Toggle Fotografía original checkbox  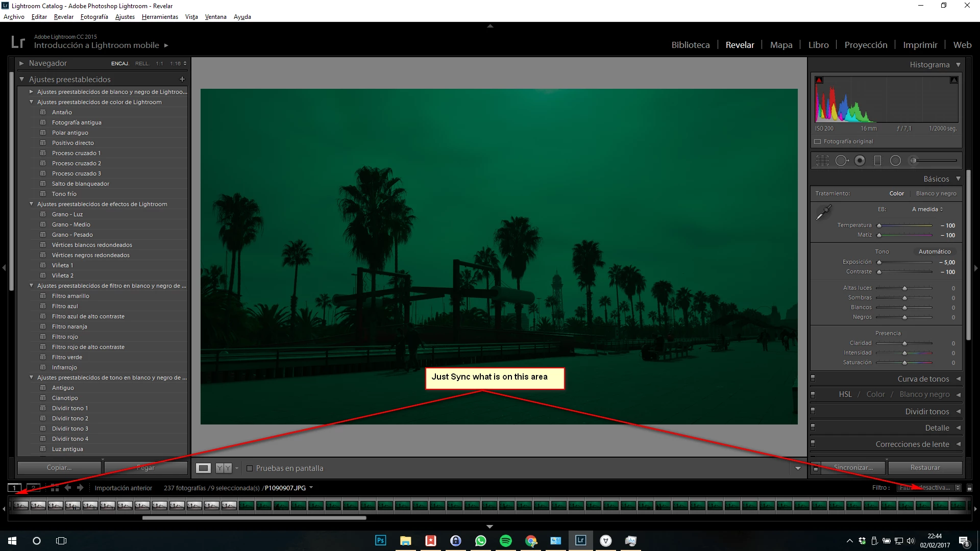pos(818,141)
